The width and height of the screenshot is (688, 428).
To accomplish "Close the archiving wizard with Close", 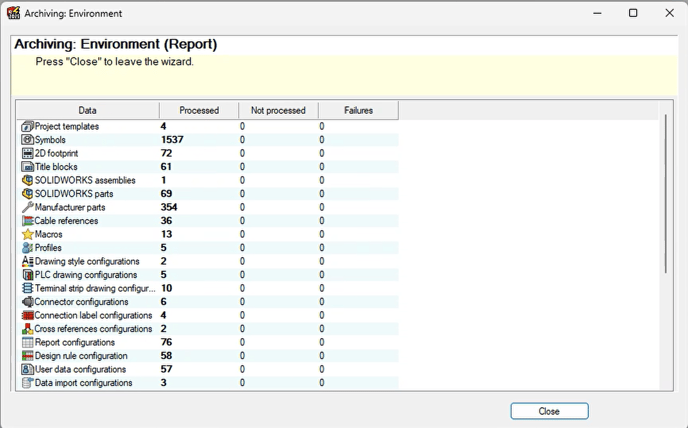I will pos(549,411).
